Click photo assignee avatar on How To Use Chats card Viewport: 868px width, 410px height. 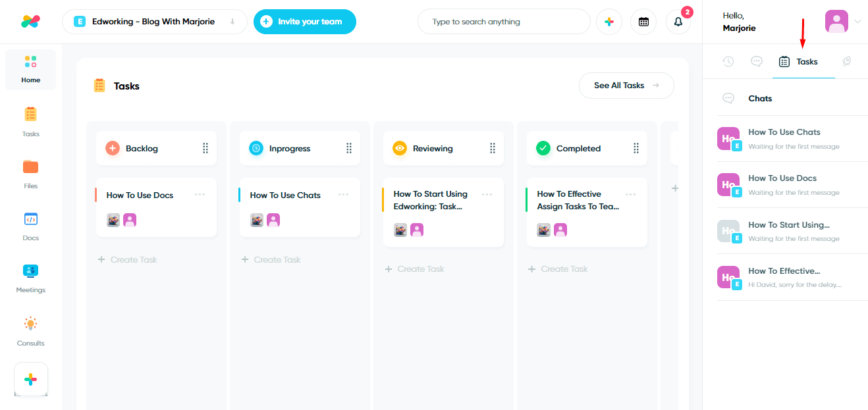point(257,220)
